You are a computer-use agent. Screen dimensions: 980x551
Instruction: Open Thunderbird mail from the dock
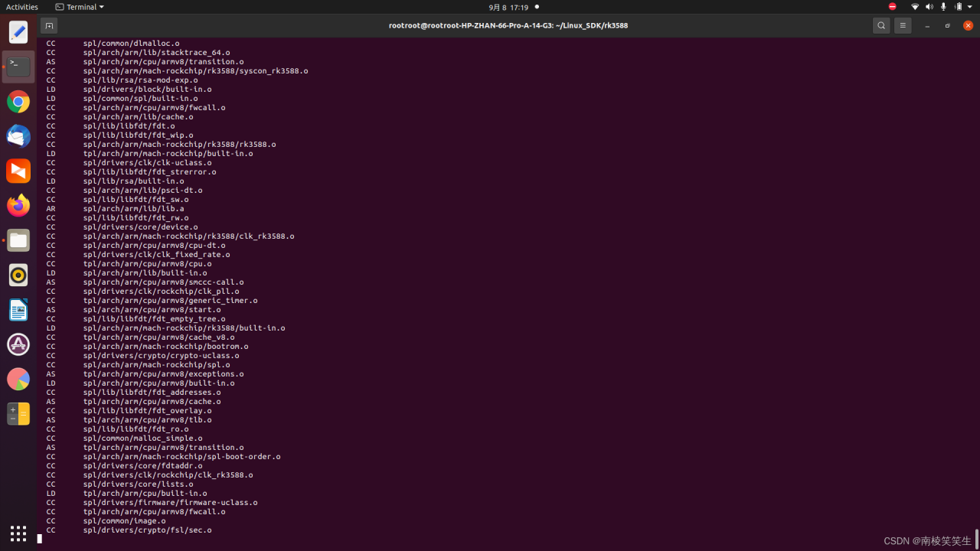[18, 136]
